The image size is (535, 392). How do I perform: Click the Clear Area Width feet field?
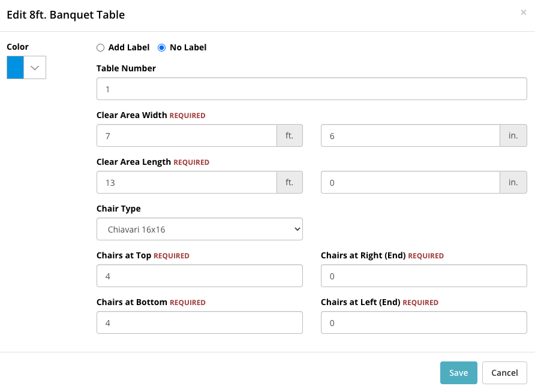pyautogui.click(x=187, y=135)
